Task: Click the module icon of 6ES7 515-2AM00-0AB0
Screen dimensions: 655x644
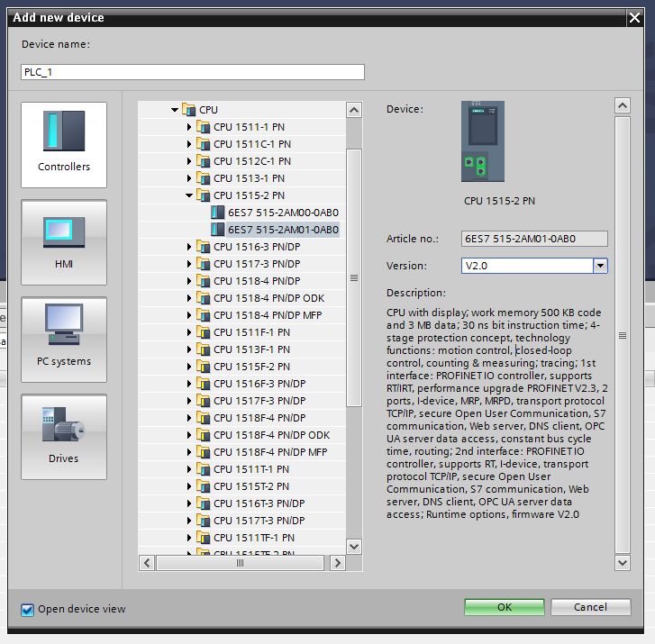Action: pos(217,213)
